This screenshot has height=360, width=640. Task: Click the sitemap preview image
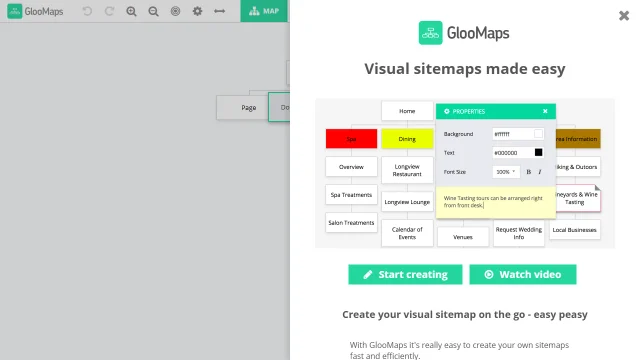click(465, 173)
